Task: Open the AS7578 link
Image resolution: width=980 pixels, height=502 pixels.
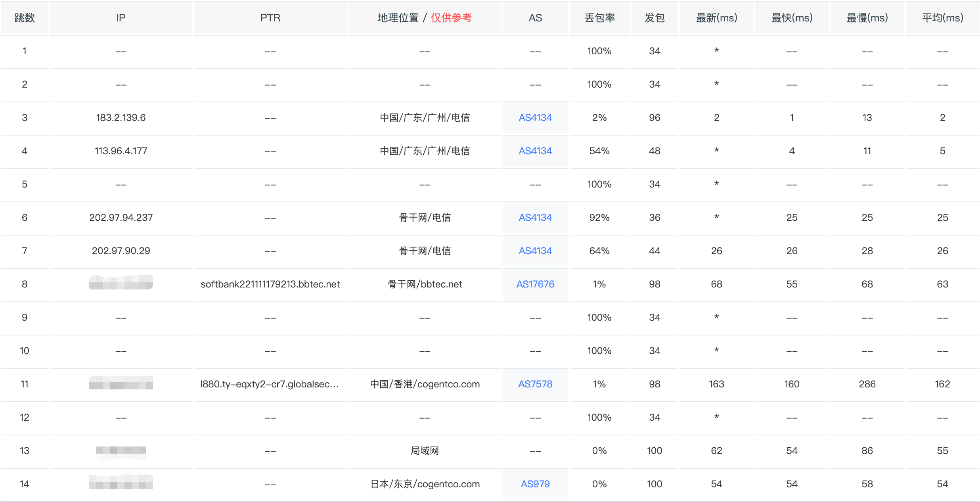Action: 535,384
